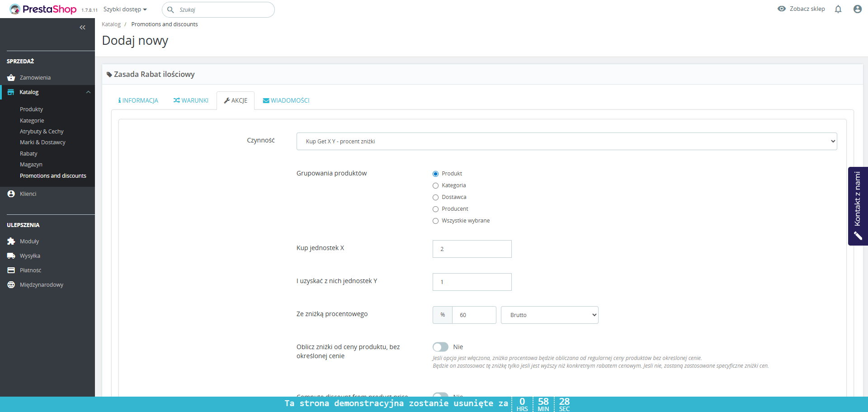Image resolution: width=868 pixels, height=412 pixels.
Task: Open Atrybuty & Cechy menu item
Action: pyautogui.click(x=42, y=132)
